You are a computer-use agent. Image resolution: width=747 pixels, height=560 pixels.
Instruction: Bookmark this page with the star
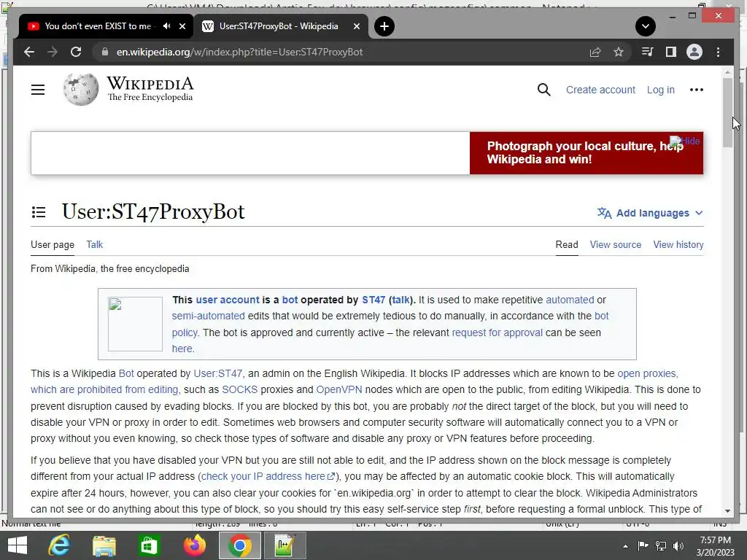coord(619,52)
